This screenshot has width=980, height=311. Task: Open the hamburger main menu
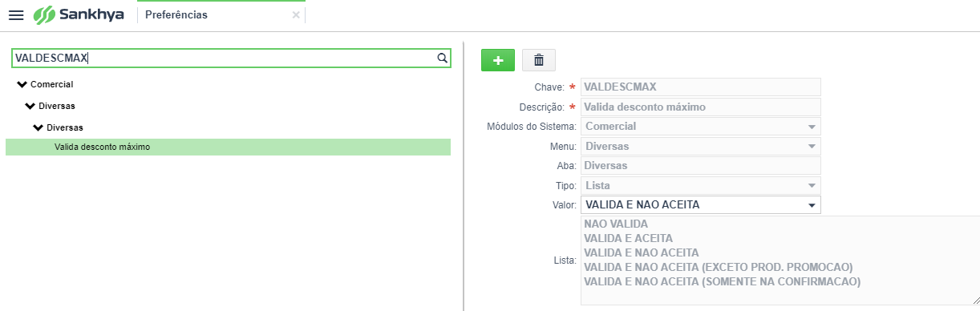(x=15, y=15)
